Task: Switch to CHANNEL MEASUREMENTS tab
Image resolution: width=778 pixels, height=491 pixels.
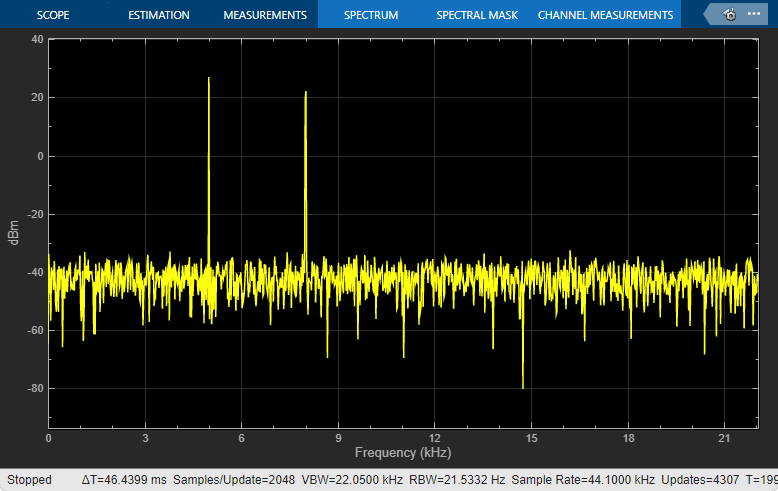Action: (x=605, y=15)
